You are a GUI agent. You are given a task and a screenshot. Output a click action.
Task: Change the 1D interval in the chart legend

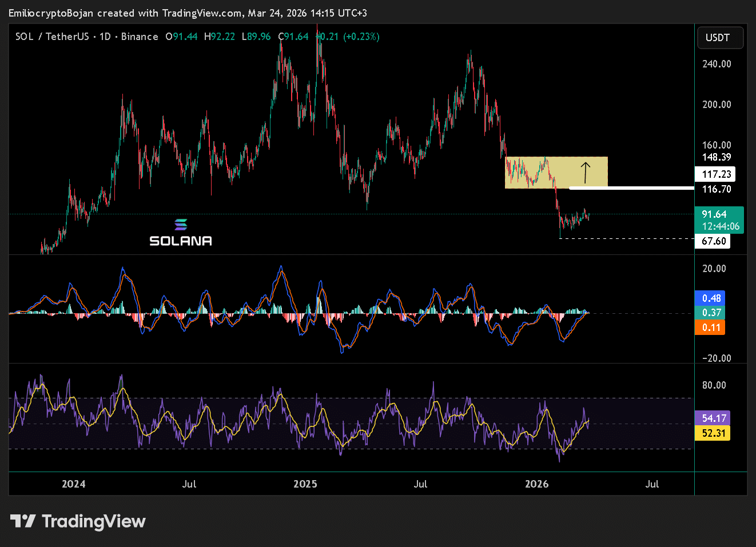pos(105,37)
